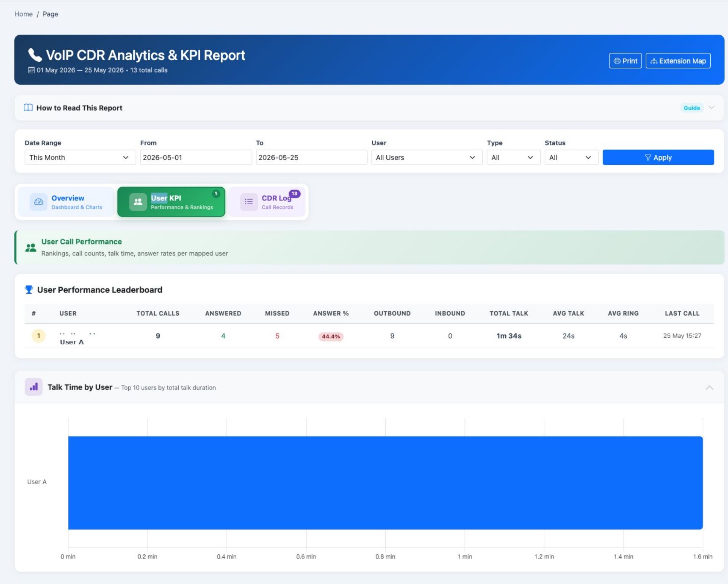The height and width of the screenshot is (584, 728).
Task: Click the open book icon for report guide
Action: pyautogui.click(x=28, y=108)
